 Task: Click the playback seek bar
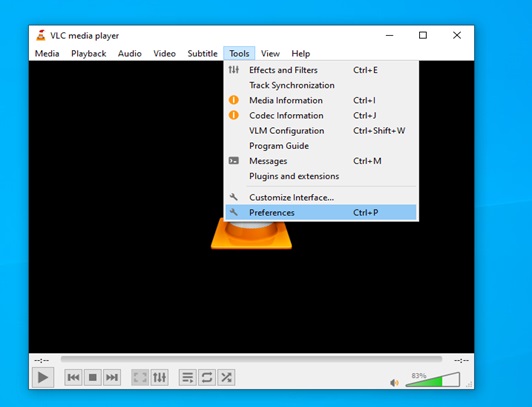(x=251, y=359)
